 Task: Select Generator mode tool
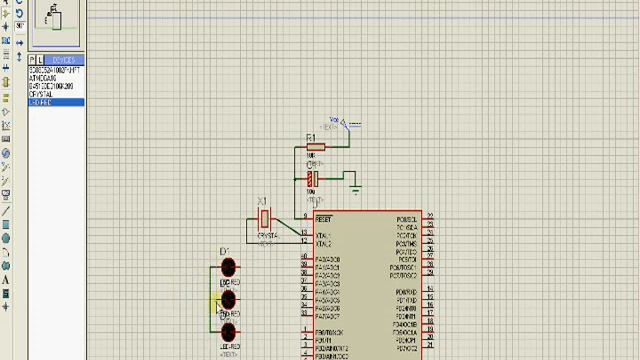click(x=6, y=153)
